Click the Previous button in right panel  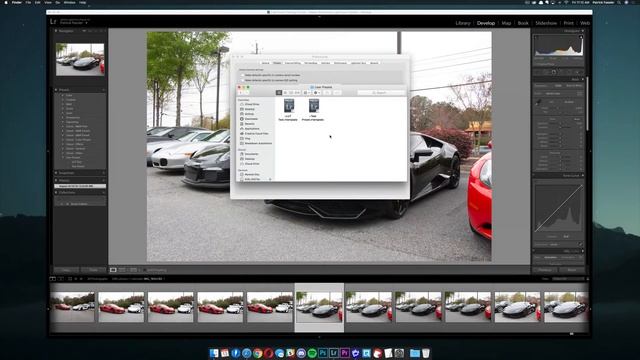pos(545,270)
